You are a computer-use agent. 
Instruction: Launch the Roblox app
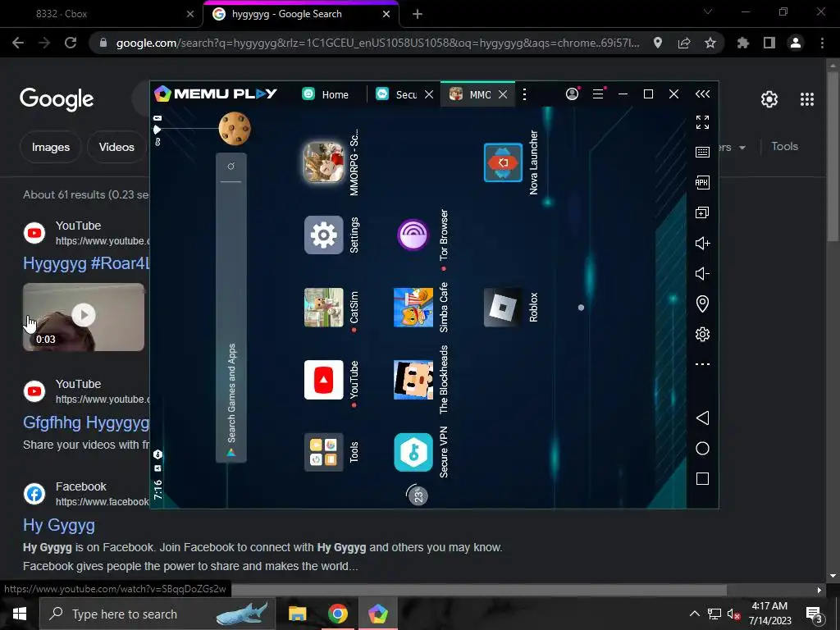(503, 308)
